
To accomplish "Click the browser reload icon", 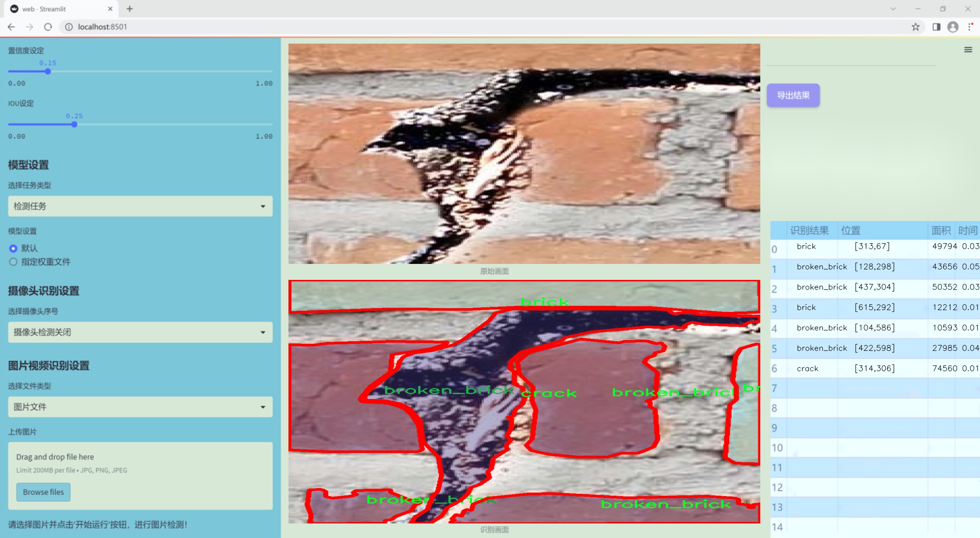I will point(48,27).
